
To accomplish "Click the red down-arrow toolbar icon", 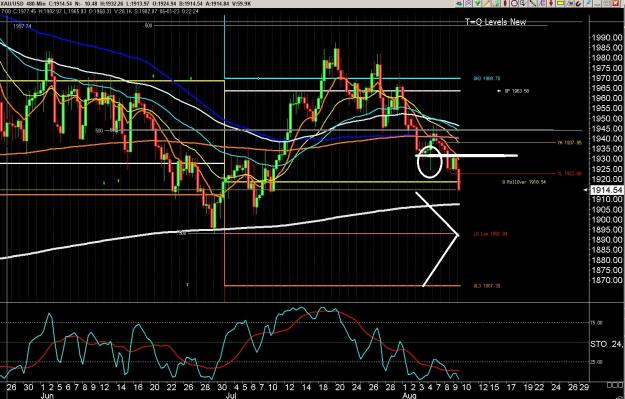I will coord(551,4).
